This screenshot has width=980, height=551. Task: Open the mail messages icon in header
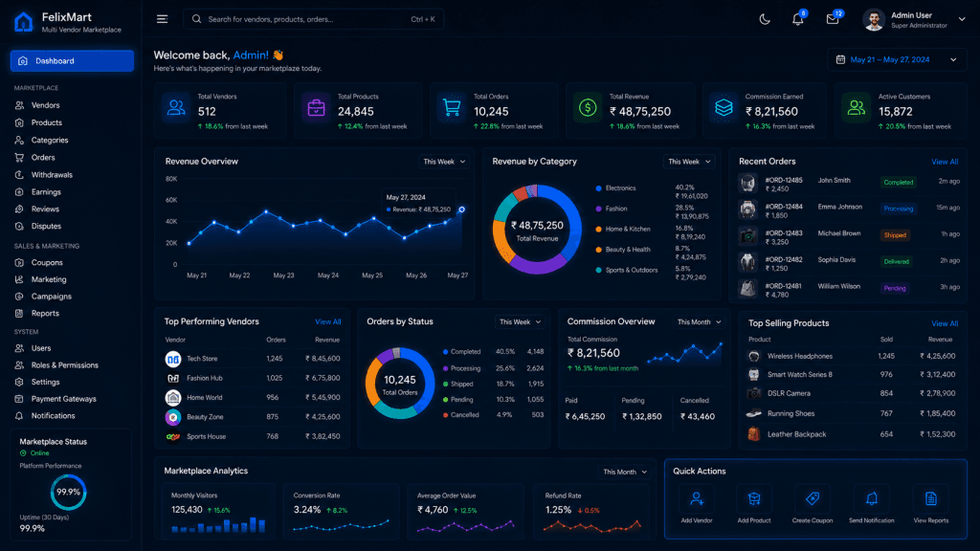coord(833,19)
